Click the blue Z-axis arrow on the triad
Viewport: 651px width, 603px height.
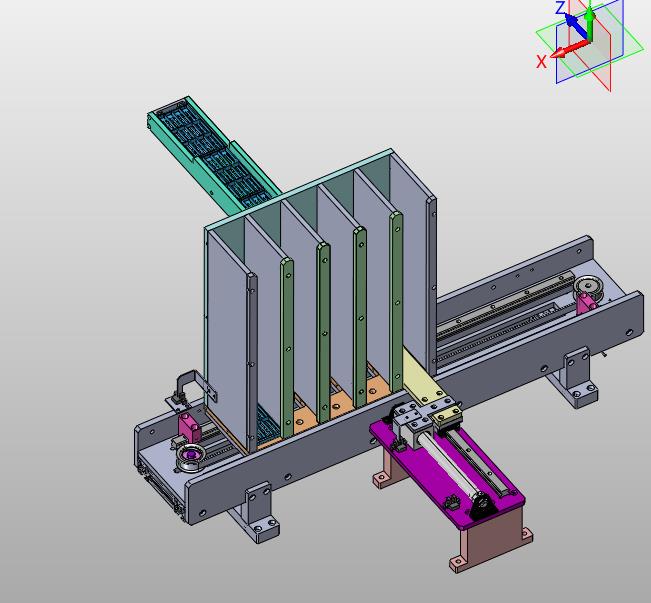575,26
